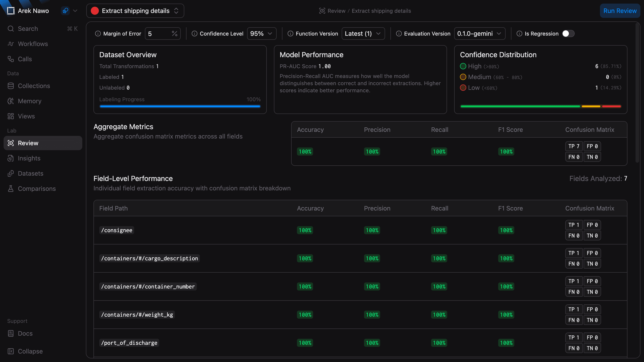Image resolution: width=644 pixels, height=362 pixels.
Task: Open Calls in the sidebar
Action: pyautogui.click(x=43, y=59)
